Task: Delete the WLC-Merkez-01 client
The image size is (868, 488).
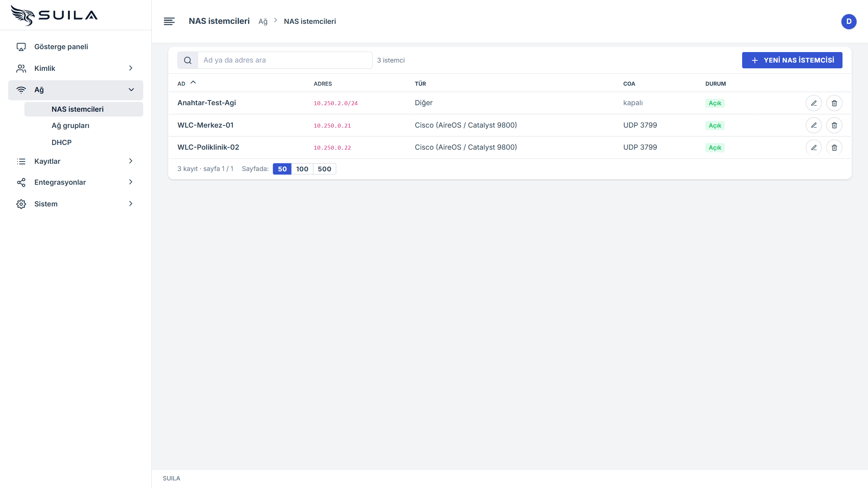Action: click(x=834, y=125)
